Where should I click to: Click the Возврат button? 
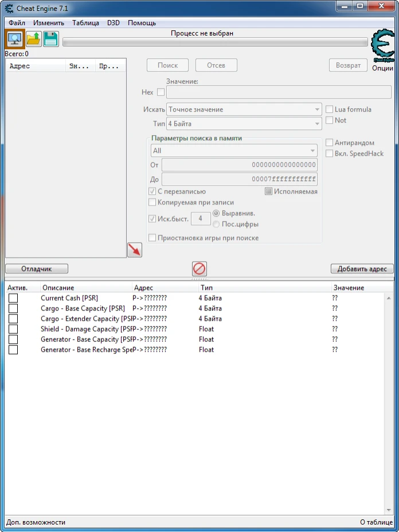tap(348, 65)
